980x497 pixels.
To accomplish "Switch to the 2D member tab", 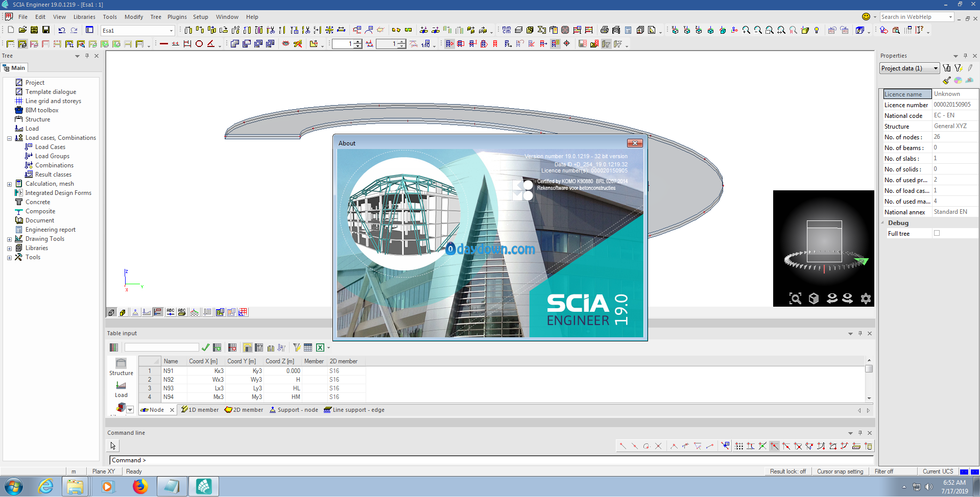I will (244, 410).
